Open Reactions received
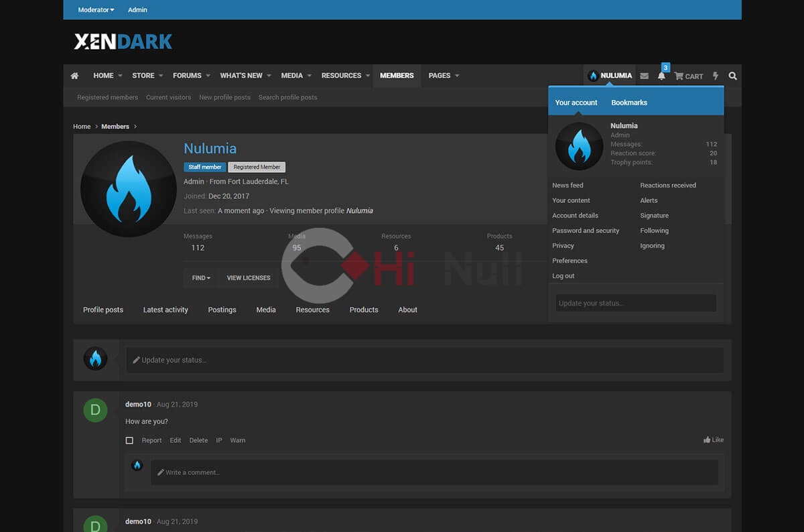804x532 pixels. [668, 186]
